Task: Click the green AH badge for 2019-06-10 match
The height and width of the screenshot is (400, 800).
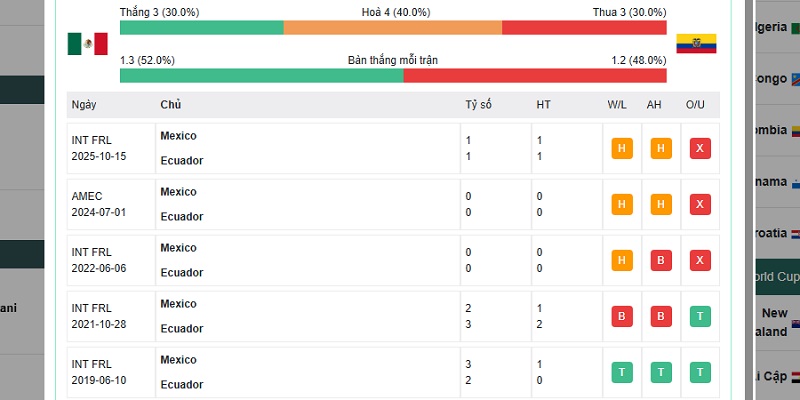Action: coord(661,372)
